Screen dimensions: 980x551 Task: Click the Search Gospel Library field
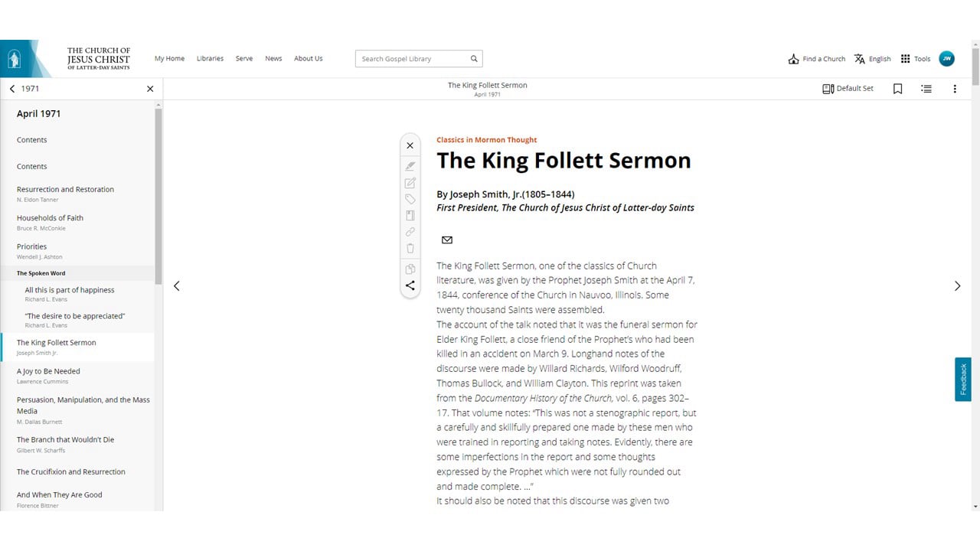coord(419,59)
